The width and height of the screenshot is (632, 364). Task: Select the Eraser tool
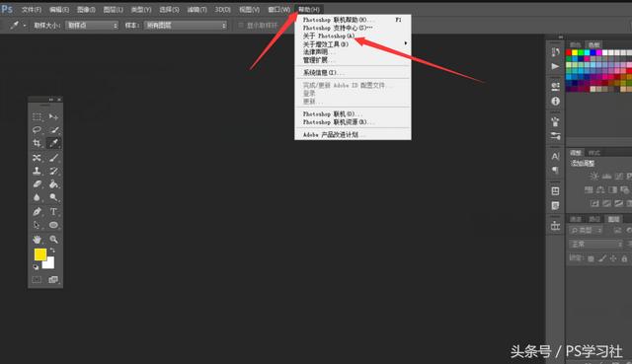click(x=37, y=184)
